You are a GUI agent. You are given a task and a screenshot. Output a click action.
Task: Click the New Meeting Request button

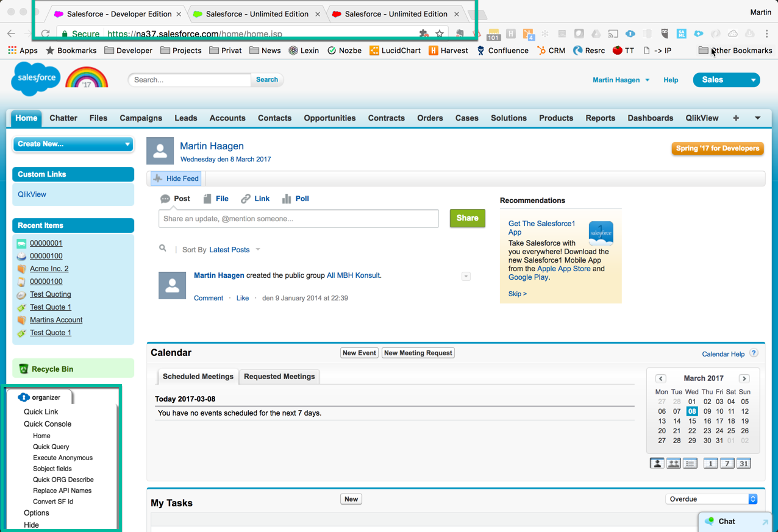(418, 353)
